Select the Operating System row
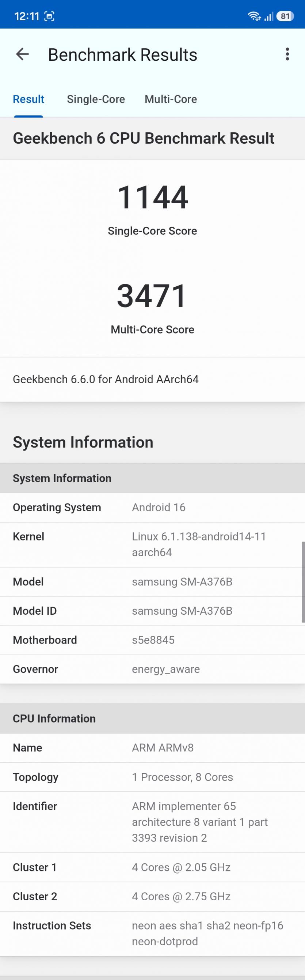 [152, 508]
